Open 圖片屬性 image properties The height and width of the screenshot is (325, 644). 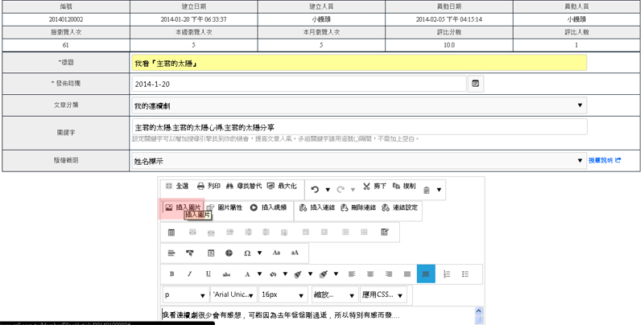[x=225, y=208]
